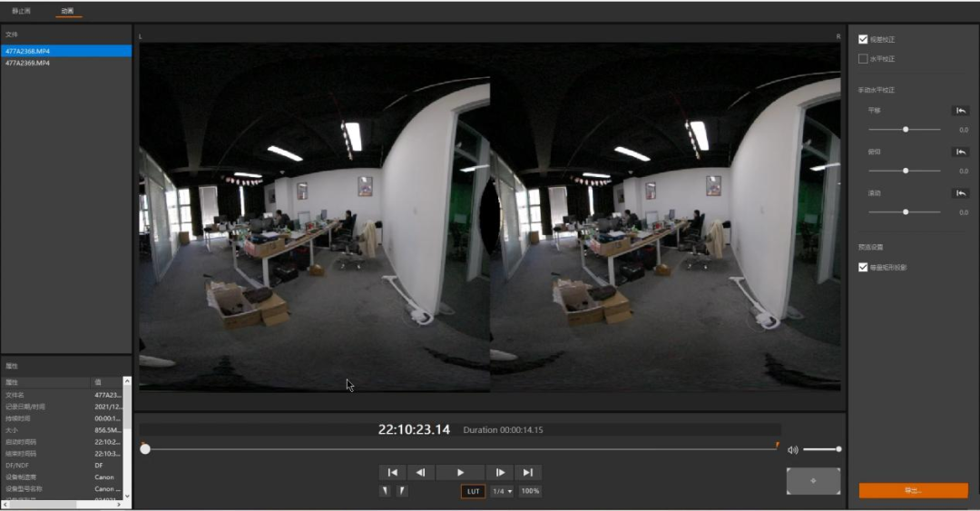980x511 pixels.
Task: Play the video preview
Action: (x=461, y=472)
